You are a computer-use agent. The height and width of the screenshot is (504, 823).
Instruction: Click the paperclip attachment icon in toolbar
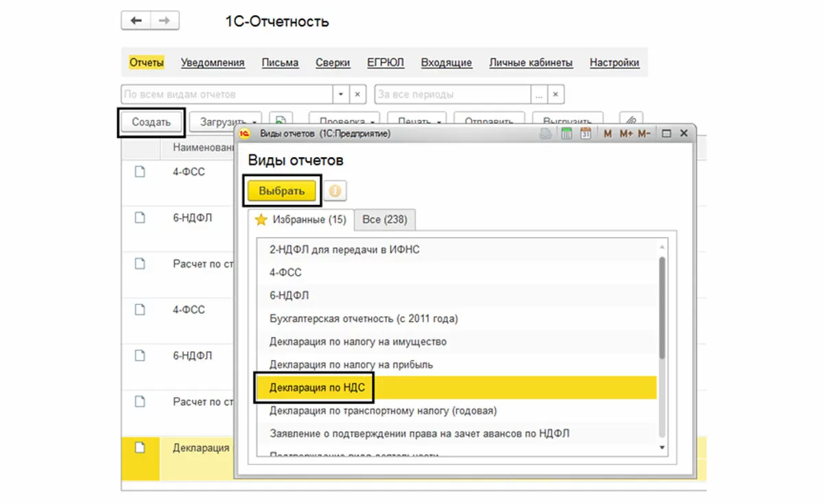point(631,121)
